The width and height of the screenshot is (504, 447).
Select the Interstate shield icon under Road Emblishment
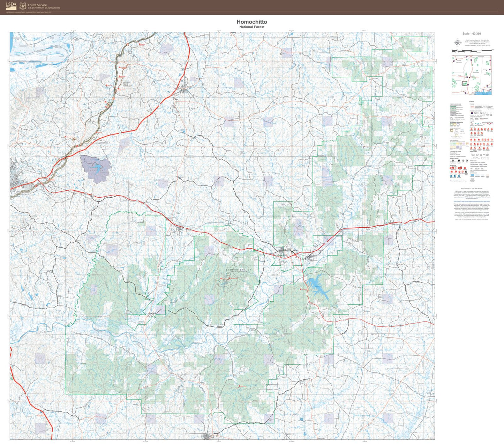pos(472,113)
